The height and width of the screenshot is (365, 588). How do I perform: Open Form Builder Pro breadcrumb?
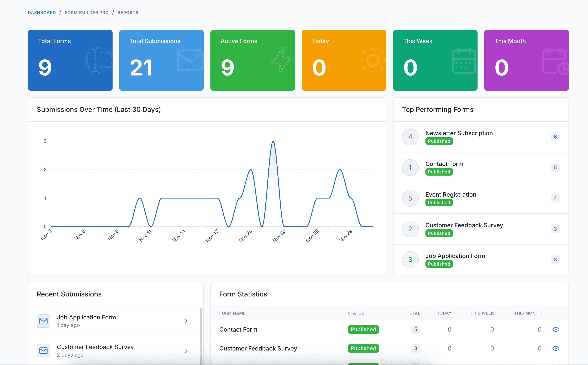(87, 13)
